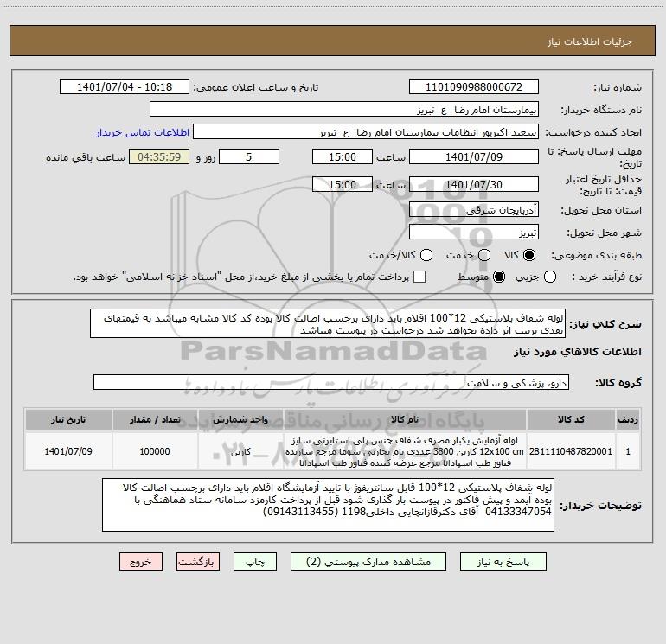The image size is (666, 644).
Task: Click the product name cell 'لوله آزمایش یکبار مصرف'
Action: tap(405, 451)
